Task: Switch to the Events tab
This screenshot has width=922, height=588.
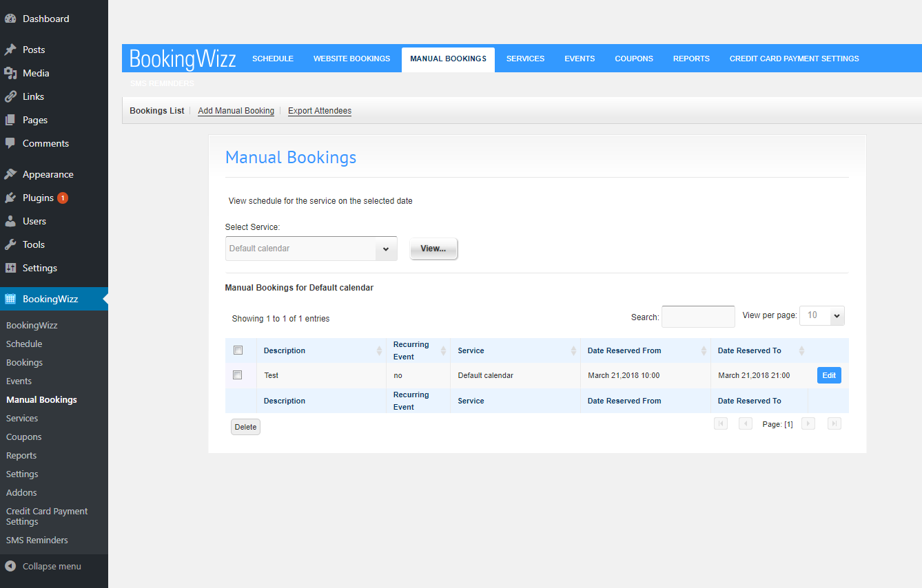Action: pyautogui.click(x=580, y=59)
